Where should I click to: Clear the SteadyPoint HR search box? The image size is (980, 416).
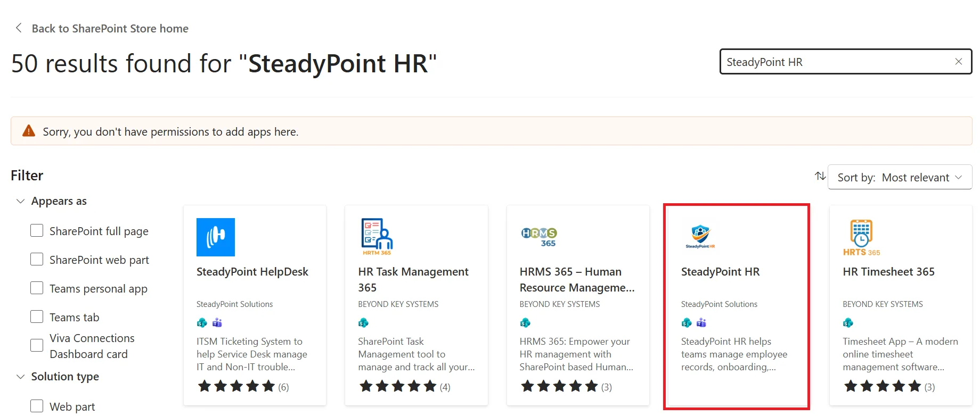click(958, 62)
